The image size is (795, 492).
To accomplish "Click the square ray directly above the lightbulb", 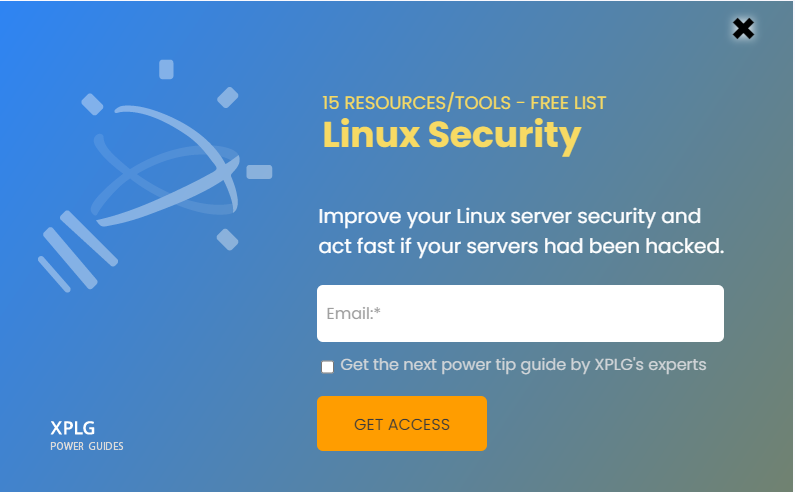I will pyautogui.click(x=166, y=69).
